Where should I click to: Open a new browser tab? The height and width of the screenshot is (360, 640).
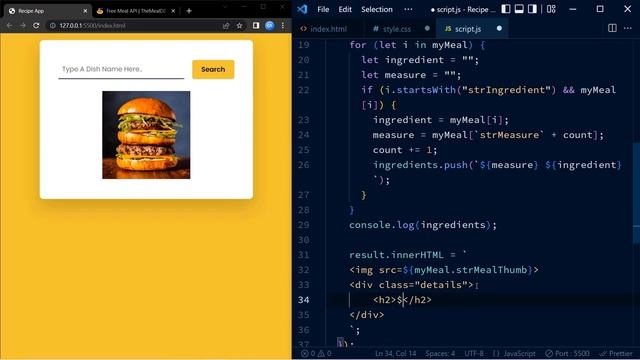click(x=189, y=11)
